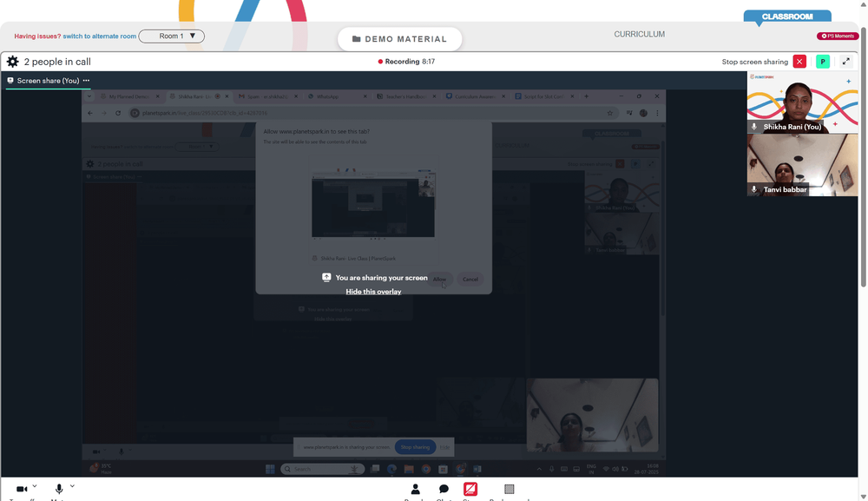868x501 pixels.
Task: Click Windows Start icon in shared taskbar
Action: click(270, 469)
